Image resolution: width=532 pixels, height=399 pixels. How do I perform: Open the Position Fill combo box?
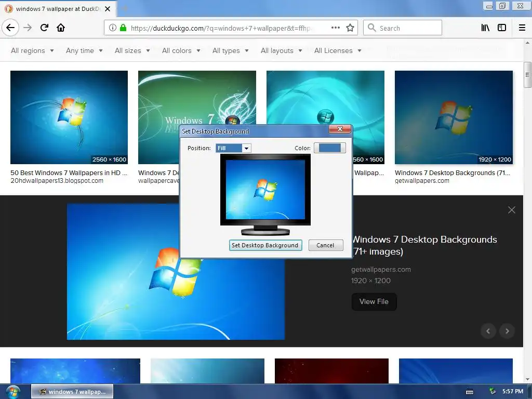[x=233, y=148]
